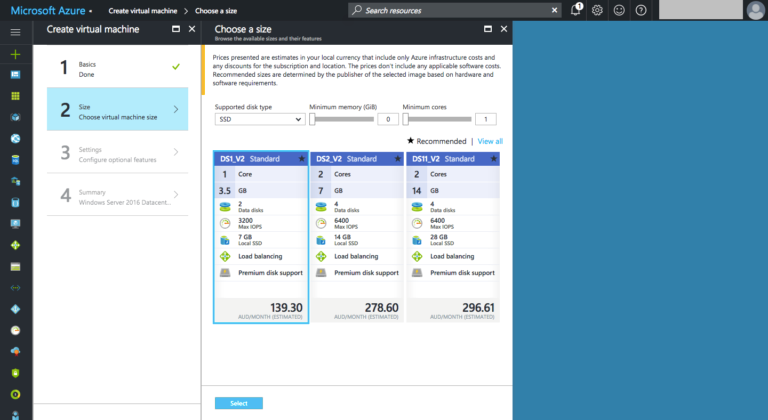Open step 3 Settings
Image resolution: width=768 pixels, height=420 pixels.
118,152
